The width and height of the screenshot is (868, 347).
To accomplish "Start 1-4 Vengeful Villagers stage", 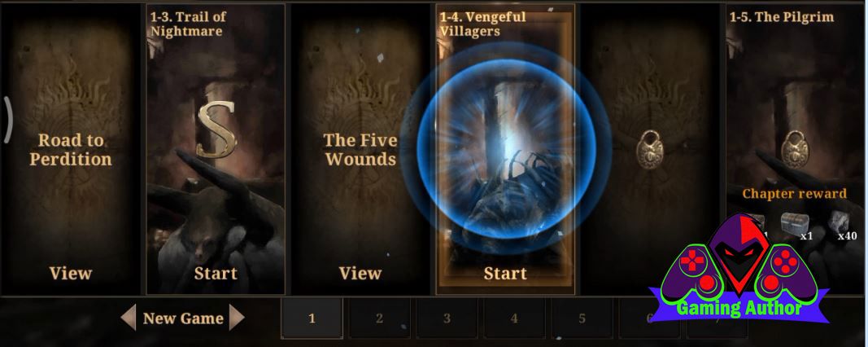I will [505, 273].
